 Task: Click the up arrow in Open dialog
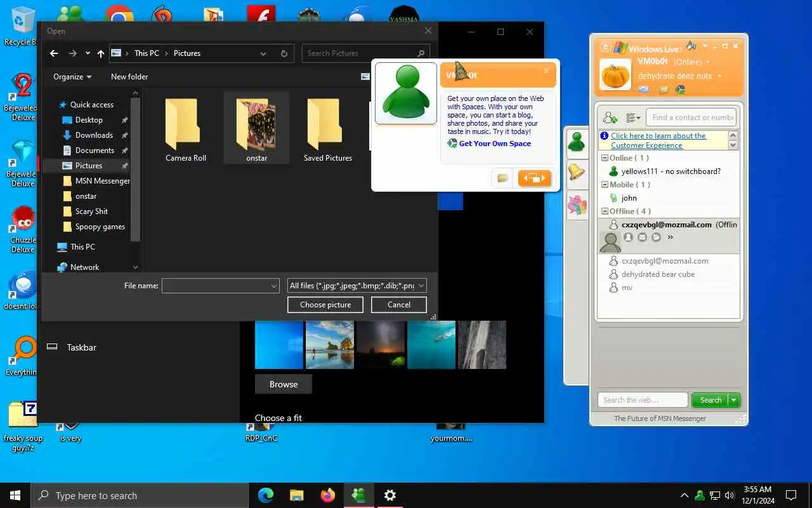point(100,53)
